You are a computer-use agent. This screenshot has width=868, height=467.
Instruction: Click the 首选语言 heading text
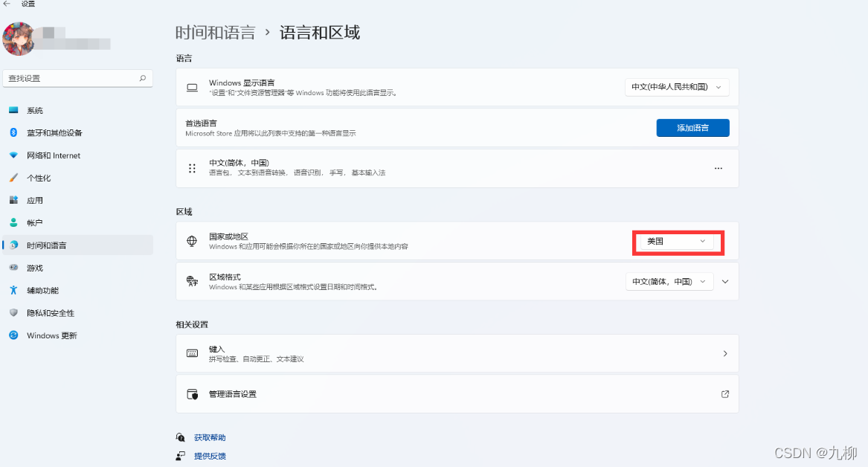[201, 123]
